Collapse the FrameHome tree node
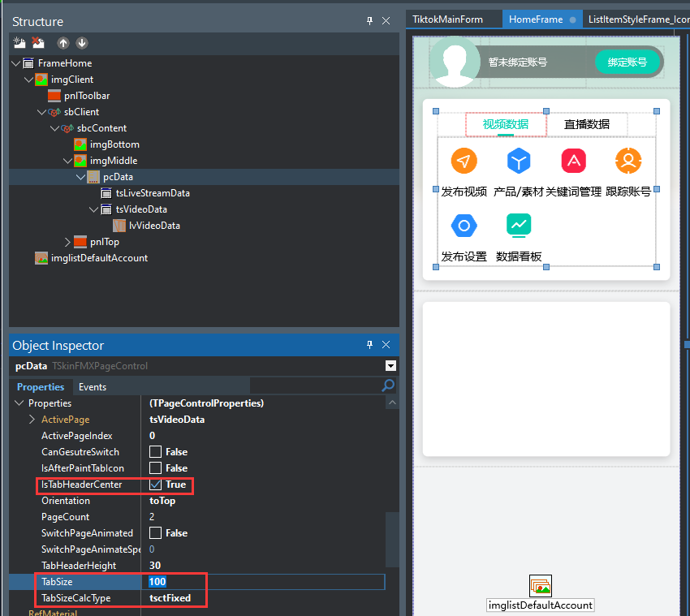Image resolution: width=690 pixels, height=616 pixels. 16,63
